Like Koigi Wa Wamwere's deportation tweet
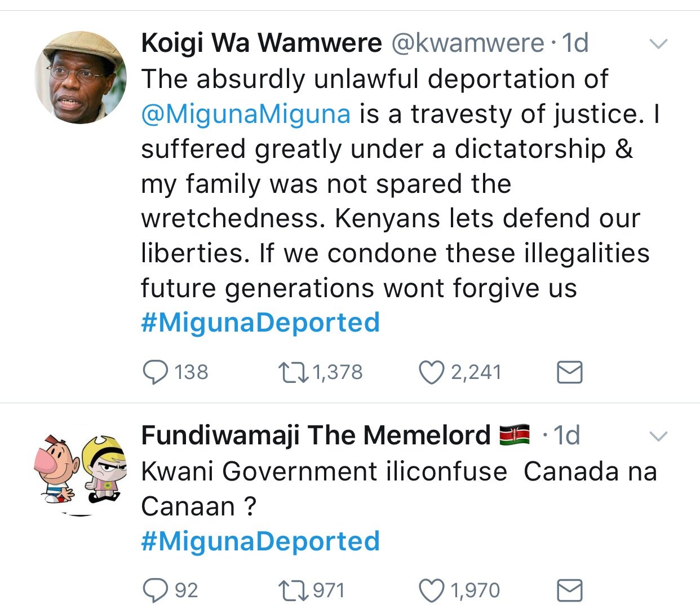 [x=431, y=372]
